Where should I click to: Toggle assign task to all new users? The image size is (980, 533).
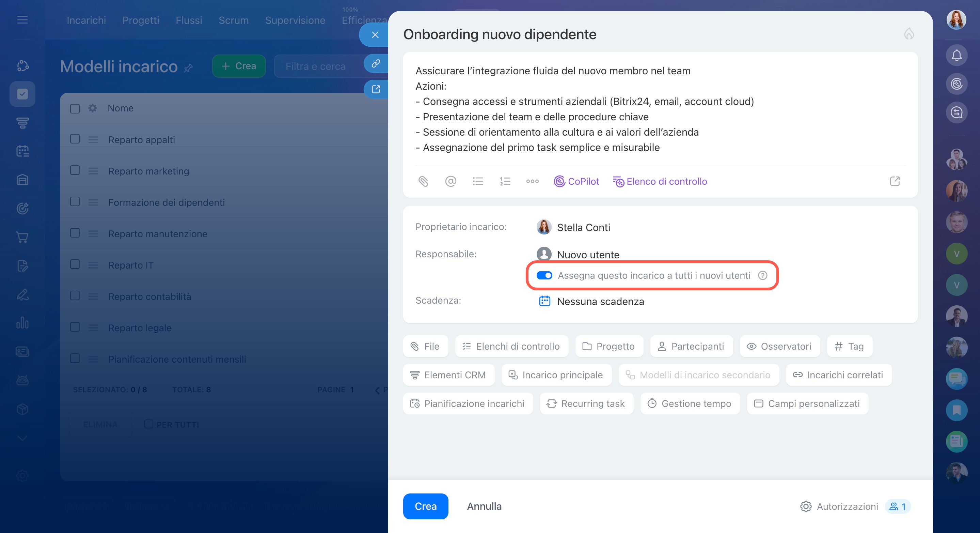(x=544, y=275)
